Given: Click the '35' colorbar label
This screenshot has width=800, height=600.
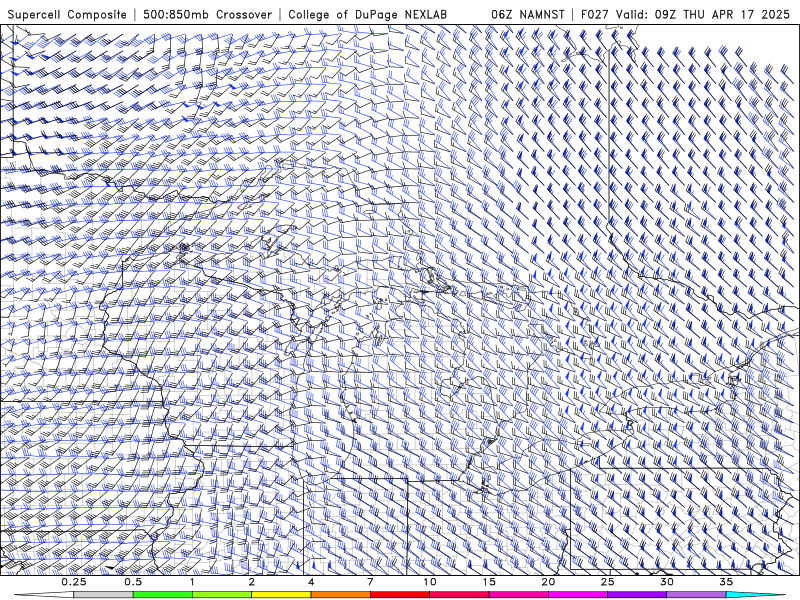Looking at the screenshot, I should click(726, 582).
